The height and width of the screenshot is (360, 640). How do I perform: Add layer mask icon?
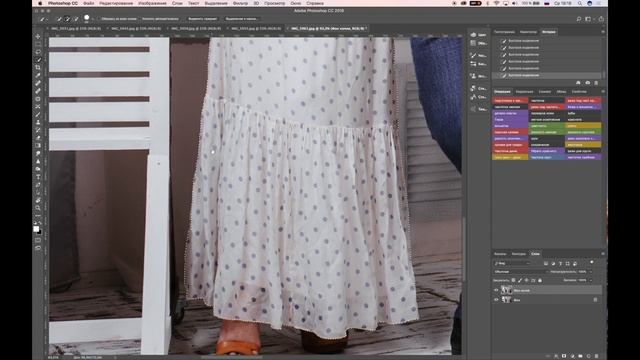(564, 356)
